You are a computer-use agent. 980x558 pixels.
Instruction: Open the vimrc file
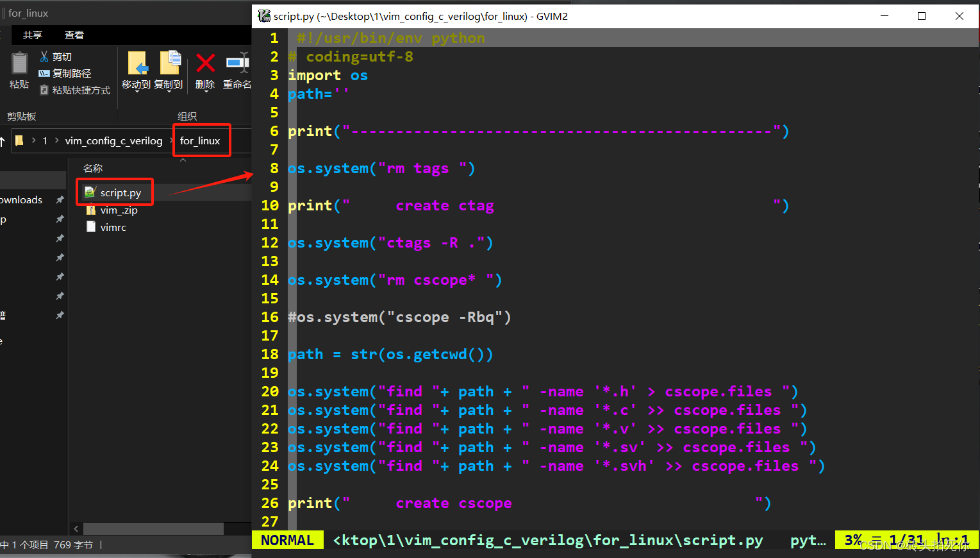[x=113, y=226]
